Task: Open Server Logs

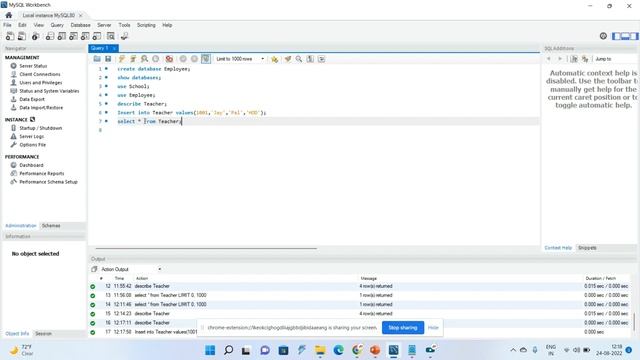Action: (31, 136)
